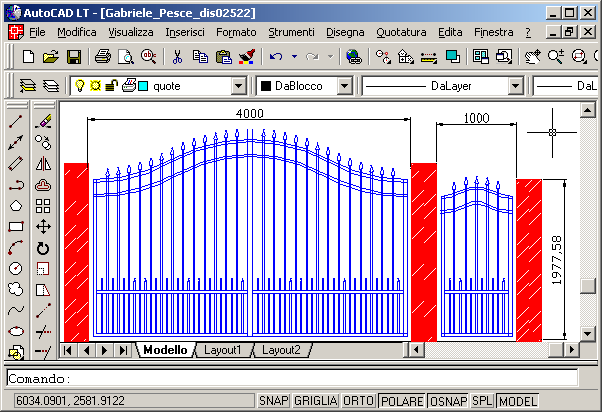The image size is (602, 412).
Task: Toggle MODEL space button
Action: (x=518, y=401)
